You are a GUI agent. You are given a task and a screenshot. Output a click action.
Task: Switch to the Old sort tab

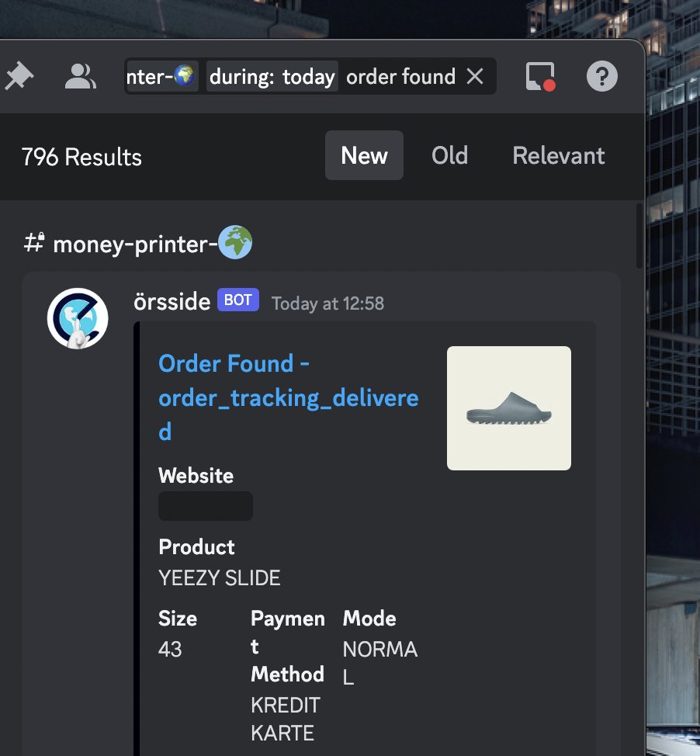pyautogui.click(x=449, y=155)
